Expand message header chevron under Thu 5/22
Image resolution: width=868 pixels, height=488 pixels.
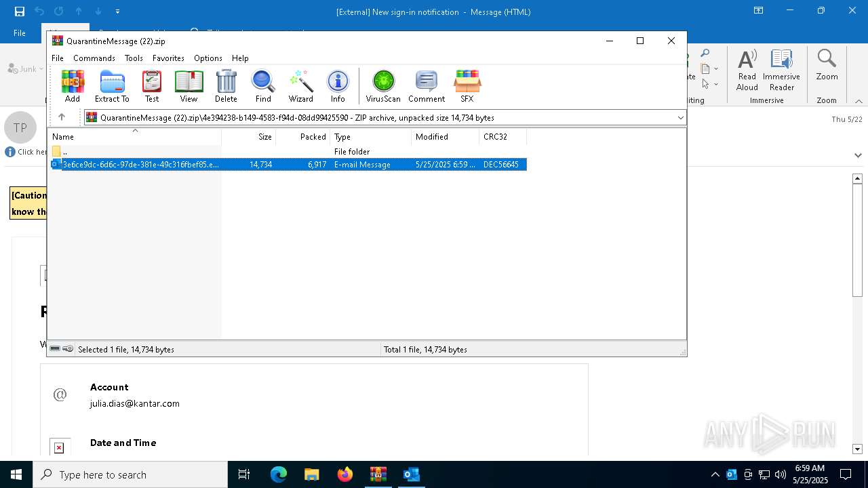[858, 155]
